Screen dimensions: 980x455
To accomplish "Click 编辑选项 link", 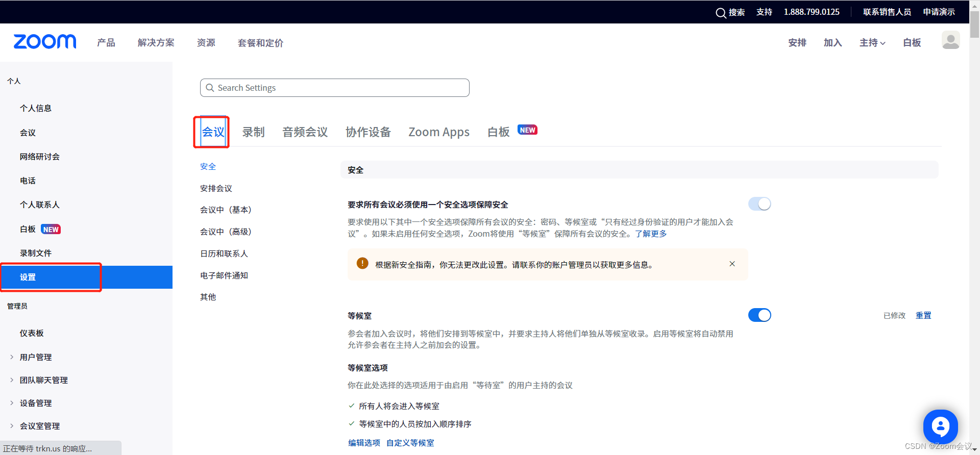I will (x=364, y=443).
